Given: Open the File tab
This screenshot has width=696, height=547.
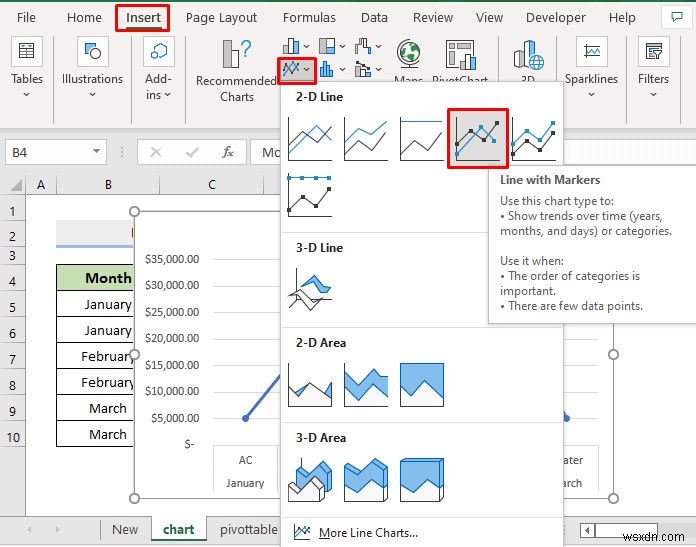Looking at the screenshot, I should pos(26,17).
